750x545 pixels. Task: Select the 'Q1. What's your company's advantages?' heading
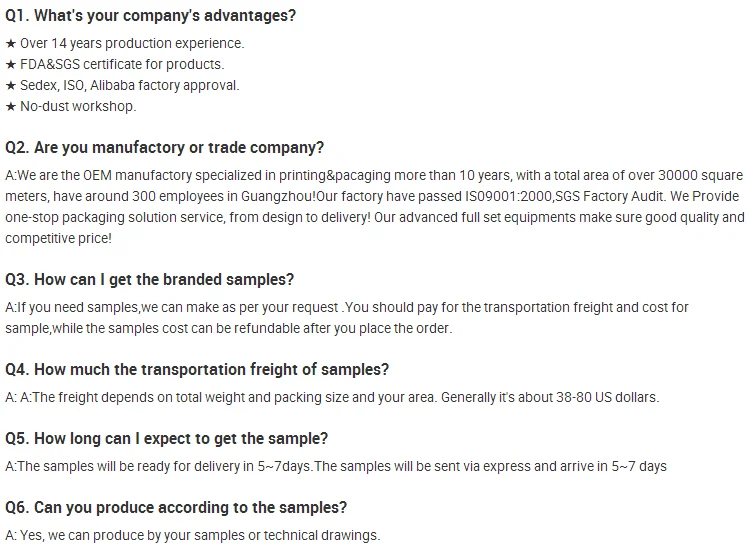click(150, 17)
